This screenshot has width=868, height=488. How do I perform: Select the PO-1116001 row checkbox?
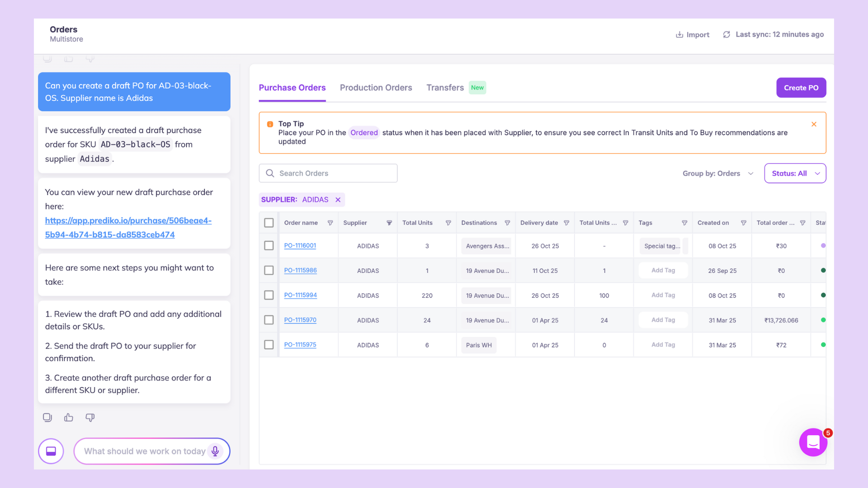(x=269, y=246)
